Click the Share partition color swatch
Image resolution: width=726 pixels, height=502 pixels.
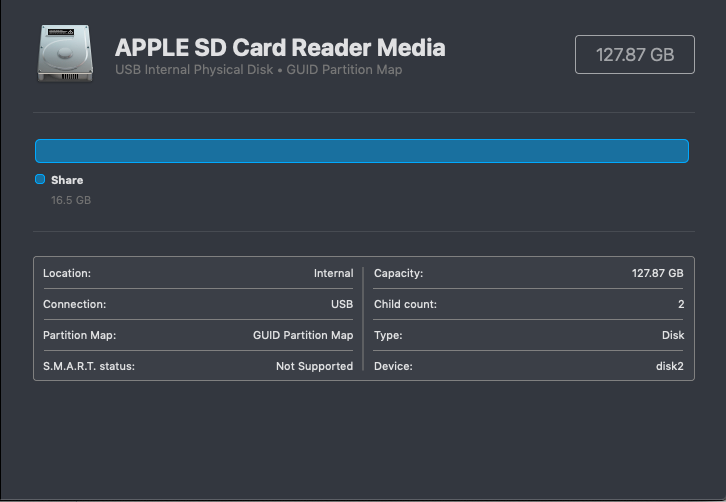tap(40, 179)
